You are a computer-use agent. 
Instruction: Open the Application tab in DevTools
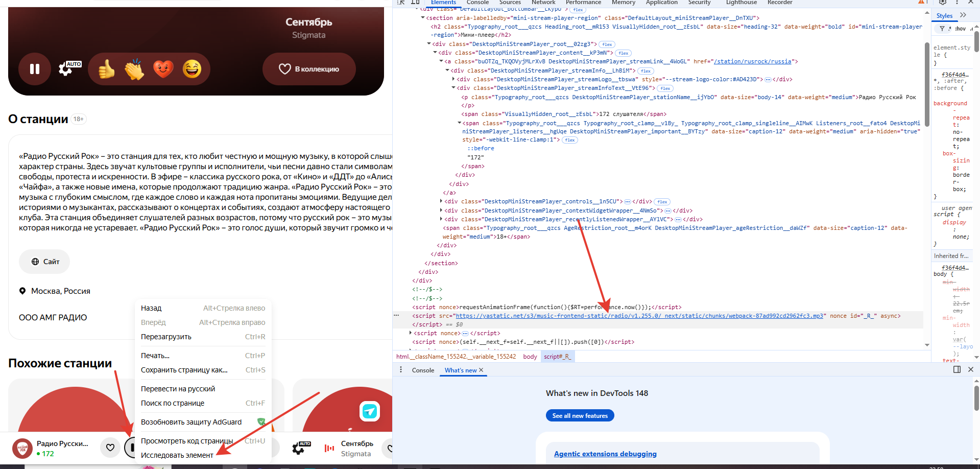[x=662, y=3]
